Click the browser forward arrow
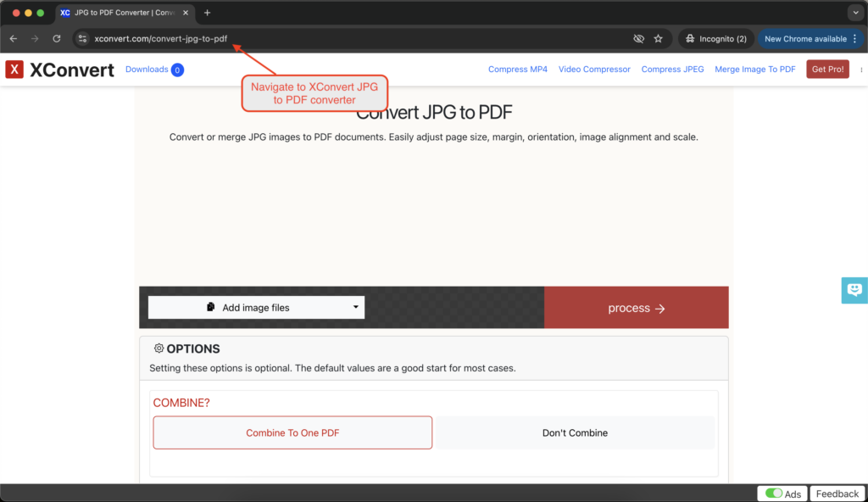868x502 pixels. tap(35, 39)
